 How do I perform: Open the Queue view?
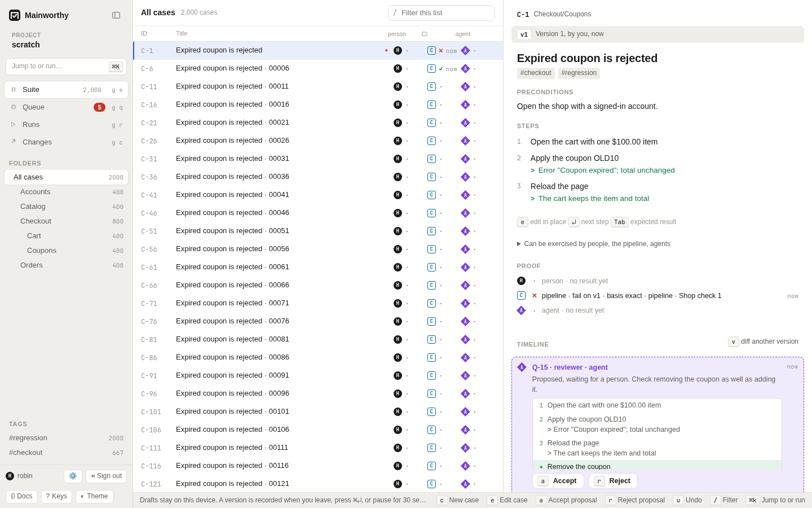coord(67,107)
